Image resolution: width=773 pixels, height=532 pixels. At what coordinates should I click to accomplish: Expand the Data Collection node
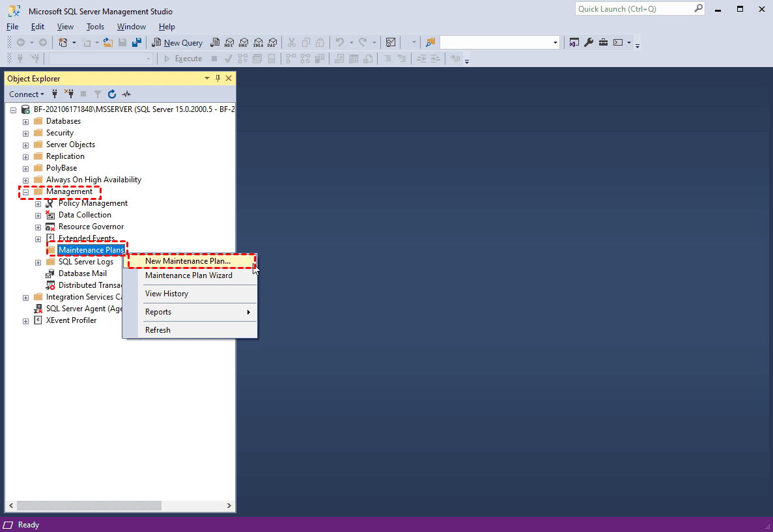click(x=38, y=216)
